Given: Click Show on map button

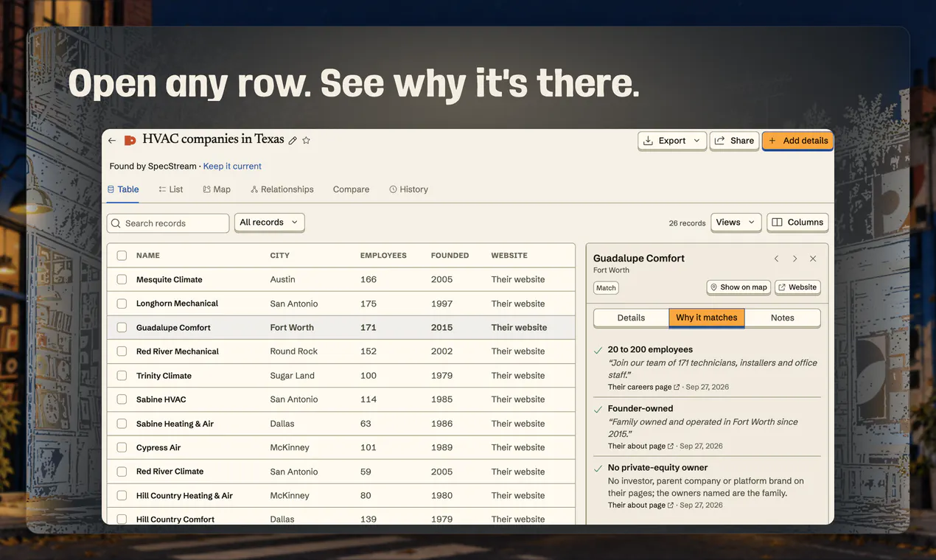Looking at the screenshot, I should pos(738,287).
